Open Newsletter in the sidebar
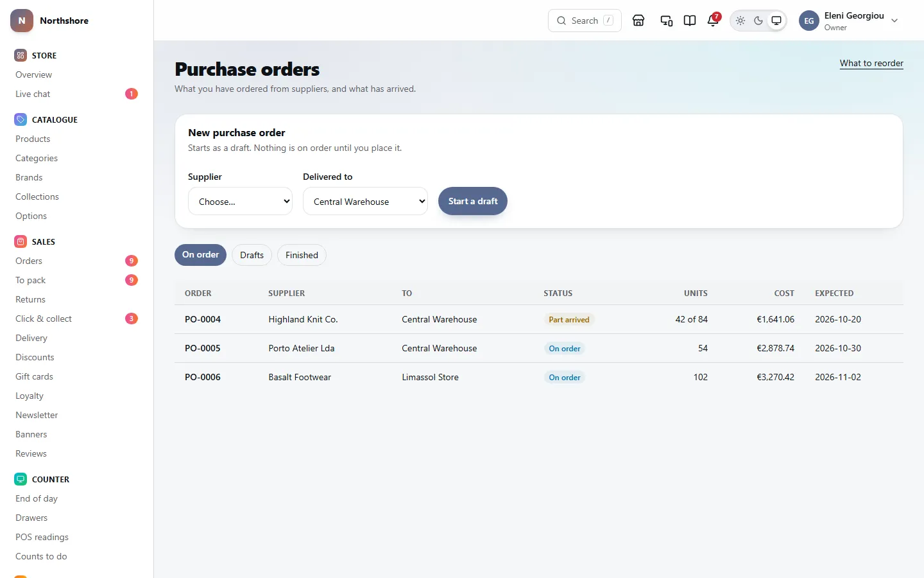The height and width of the screenshot is (578, 924). (x=37, y=415)
